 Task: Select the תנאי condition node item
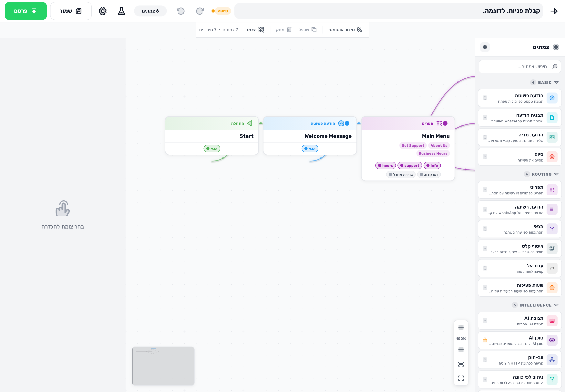tap(520, 229)
